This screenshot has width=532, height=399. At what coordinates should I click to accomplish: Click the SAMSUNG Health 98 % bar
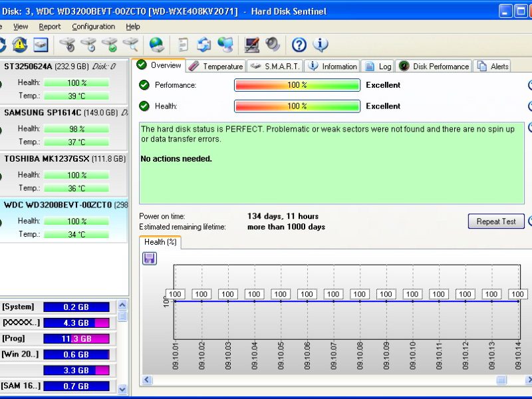coord(76,129)
